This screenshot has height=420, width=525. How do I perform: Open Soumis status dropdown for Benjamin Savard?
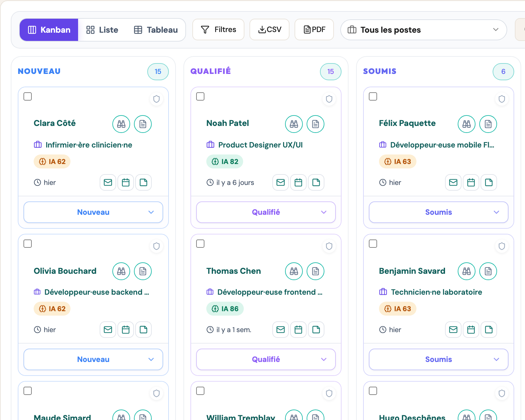tap(439, 359)
